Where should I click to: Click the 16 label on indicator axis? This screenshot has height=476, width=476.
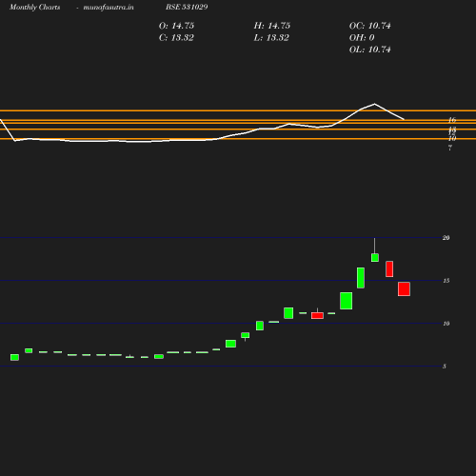point(452,120)
